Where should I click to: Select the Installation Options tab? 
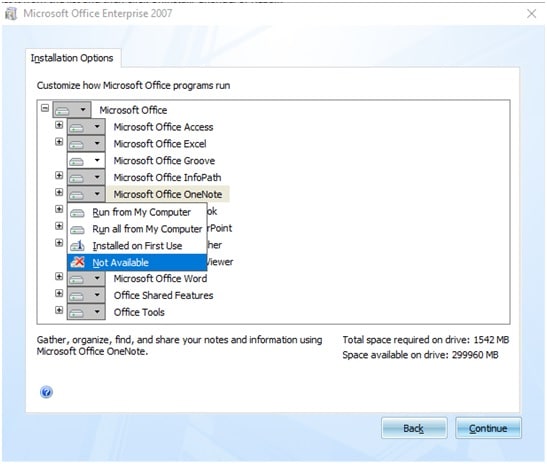tap(72, 58)
